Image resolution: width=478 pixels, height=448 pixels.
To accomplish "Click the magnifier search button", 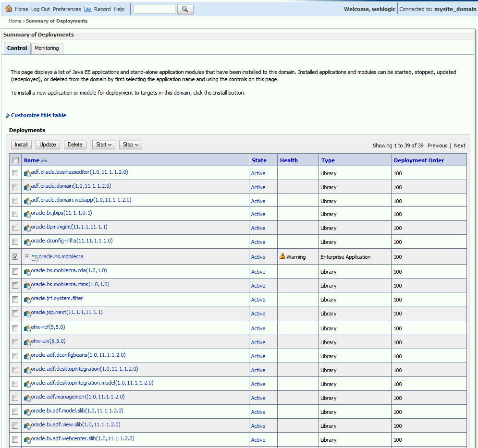I will (x=185, y=9).
